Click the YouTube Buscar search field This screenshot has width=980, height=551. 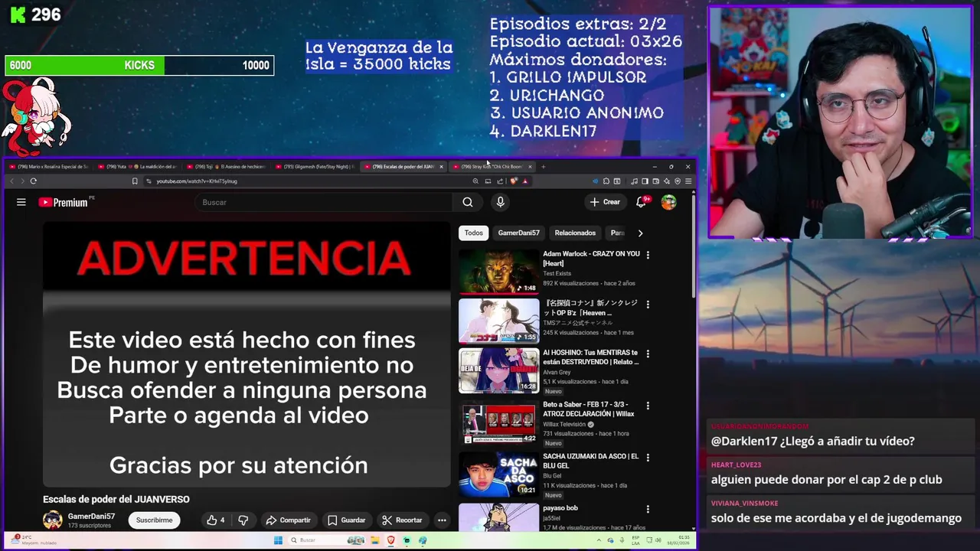pyautogui.click(x=323, y=202)
